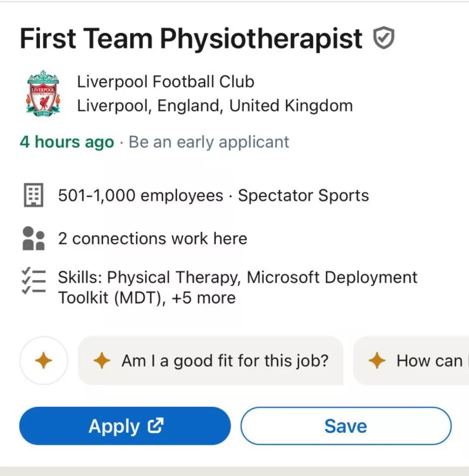Click the 'Be an early applicant' text
Image resolution: width=469 pixels, height=476 pixels.
click(x=209, y=142)
